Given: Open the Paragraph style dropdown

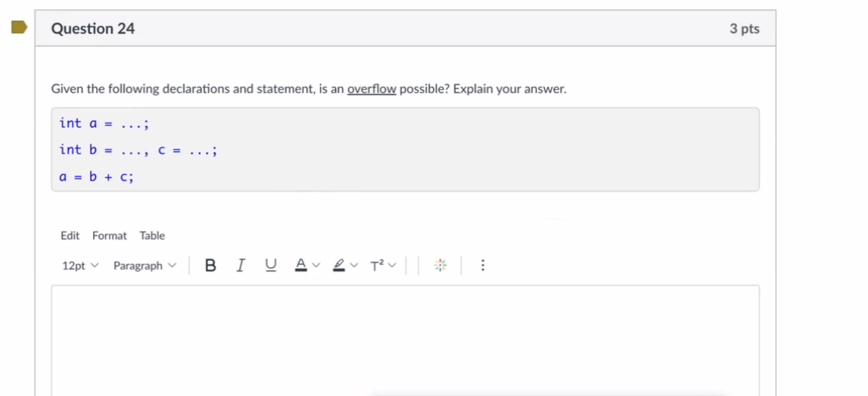Looking at the screenshot, I should tap(144, 266).
